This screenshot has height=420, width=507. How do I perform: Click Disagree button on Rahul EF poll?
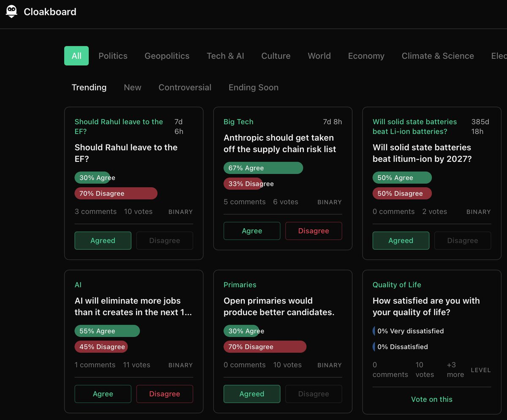pyautogui.click(x=164, y=240)
